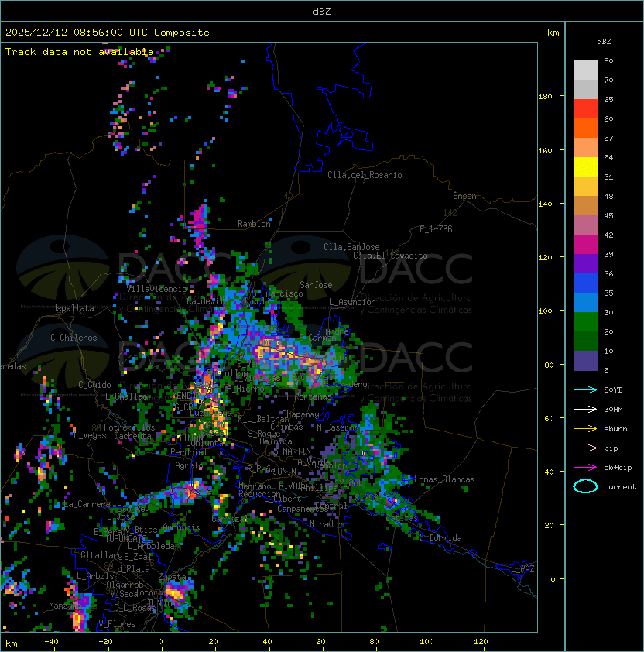
Task: Pick the light gray 70–80 dBZ swatch
Action: pos(585,70)
